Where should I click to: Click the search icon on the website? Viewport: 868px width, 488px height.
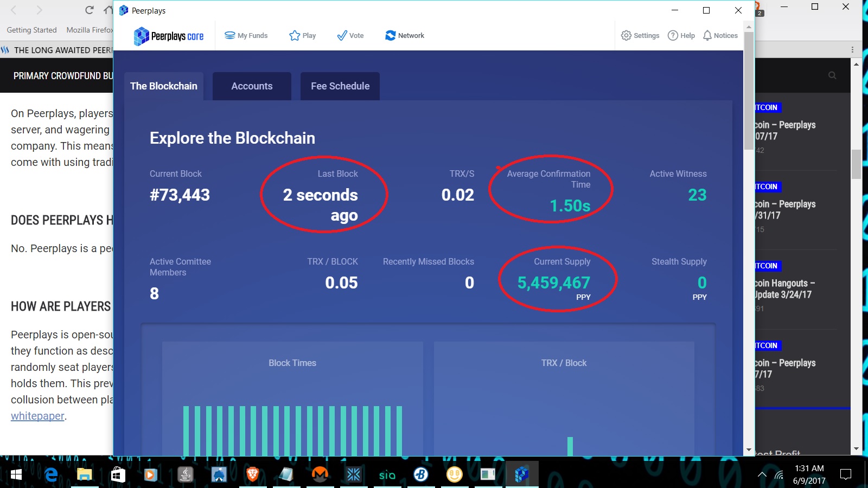pyautogui.click(x=832, y=75)
